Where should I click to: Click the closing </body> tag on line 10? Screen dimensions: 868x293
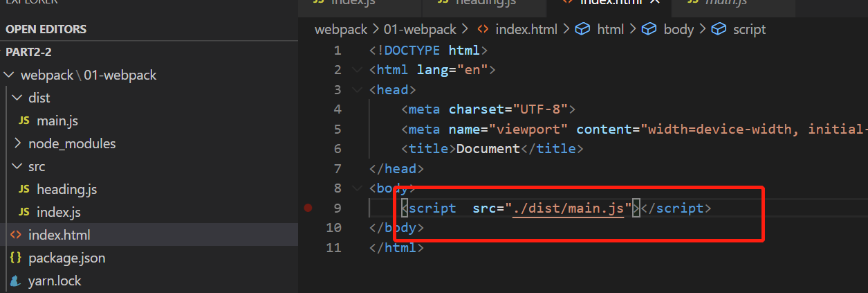click(x=396, y=227)
